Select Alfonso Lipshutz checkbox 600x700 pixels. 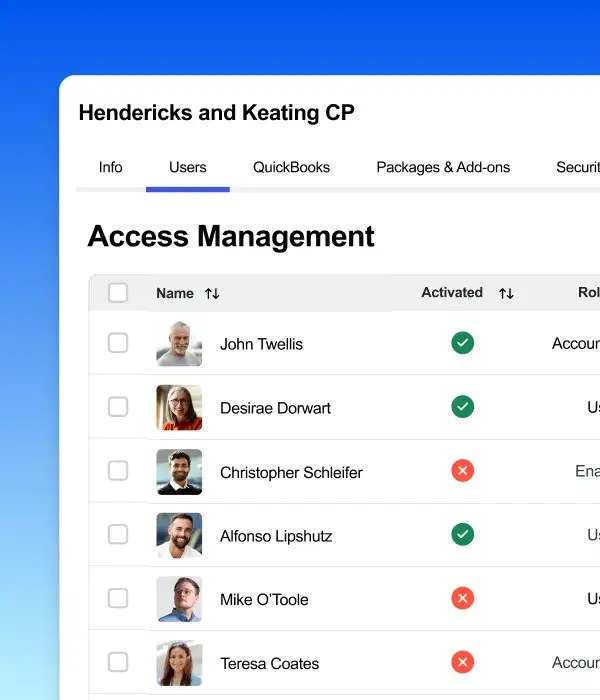click(x=118, y=534)
